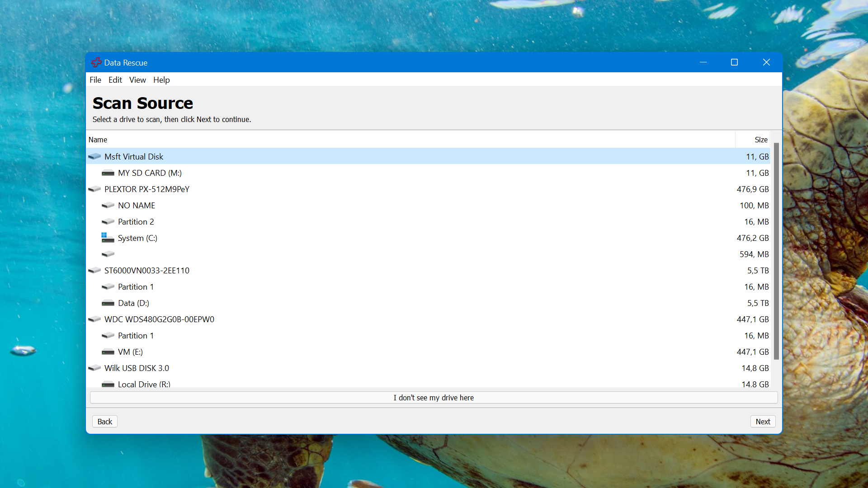The height and width of the screenshot is (488, 868).
Task: Click the Partition 2 drive icon
Action: [108, 221]
